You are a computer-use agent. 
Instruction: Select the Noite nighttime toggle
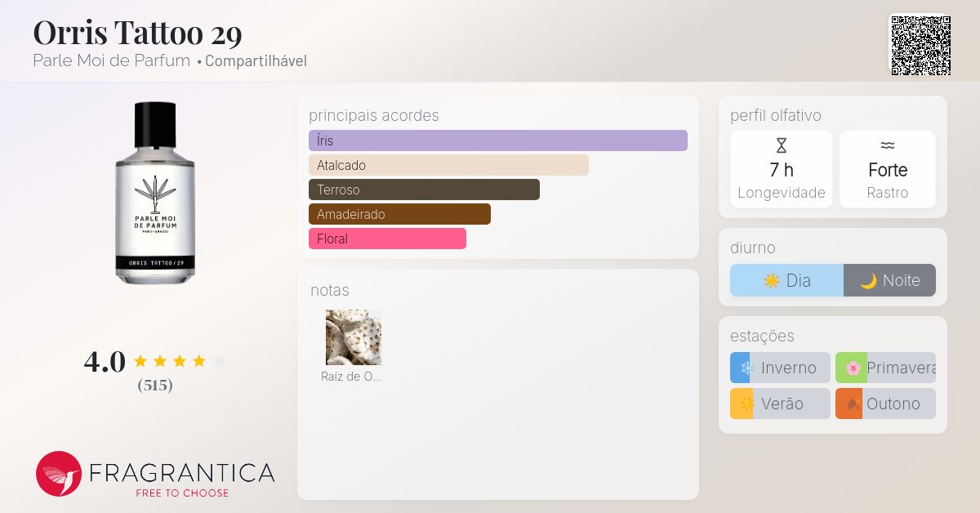coord(889,280)
